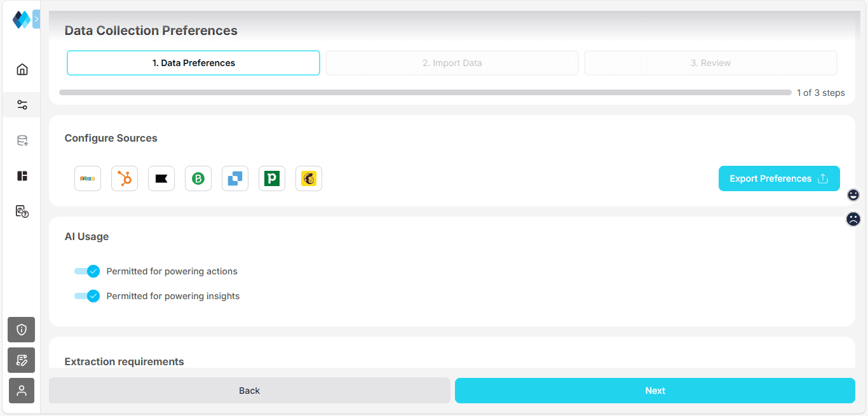This screenshot has width=868, height=416.
Task: Select the Pipedrive source icon
Action: [272, 178]
